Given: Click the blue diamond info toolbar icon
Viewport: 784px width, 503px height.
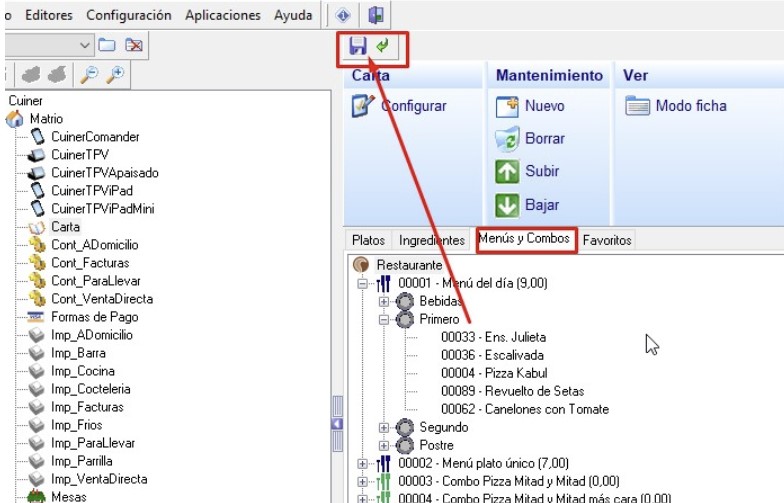Looking at the screenshot, I should tap(343, 16).
